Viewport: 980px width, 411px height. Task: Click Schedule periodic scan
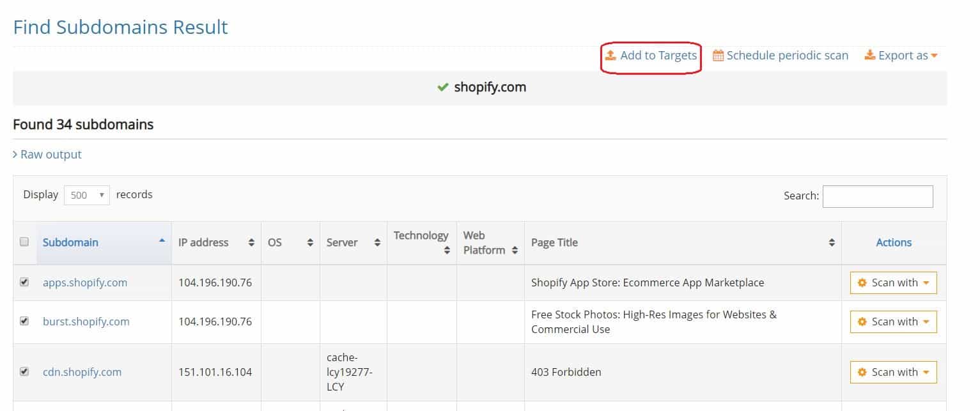point(787,56)
